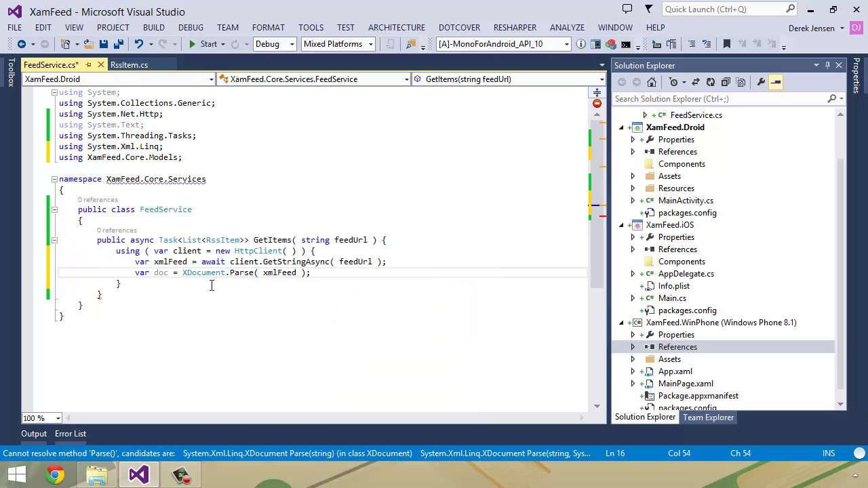
Task: Save the current file with disk icon
Action: point(103,44)
